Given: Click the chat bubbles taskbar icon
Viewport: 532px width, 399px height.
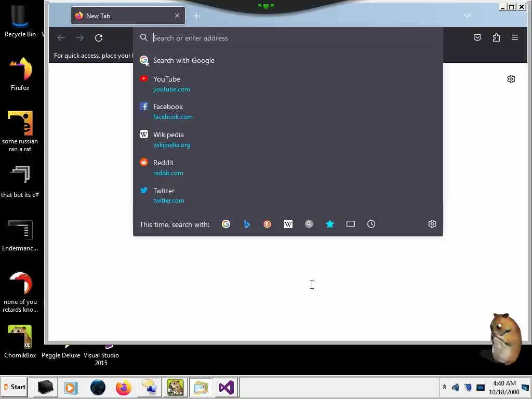Looking at the screenshot, I should coord(150,388).
